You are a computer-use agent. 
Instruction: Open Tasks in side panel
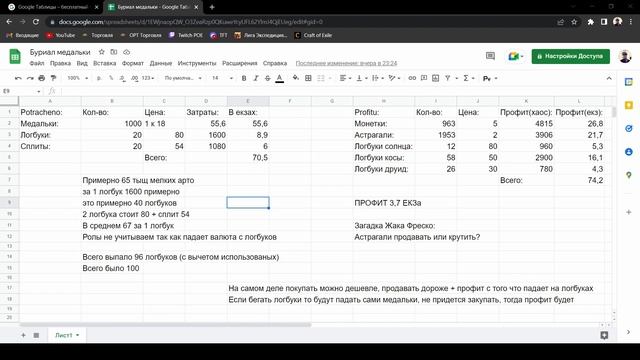pyautogui.click(x=629, y=129)
